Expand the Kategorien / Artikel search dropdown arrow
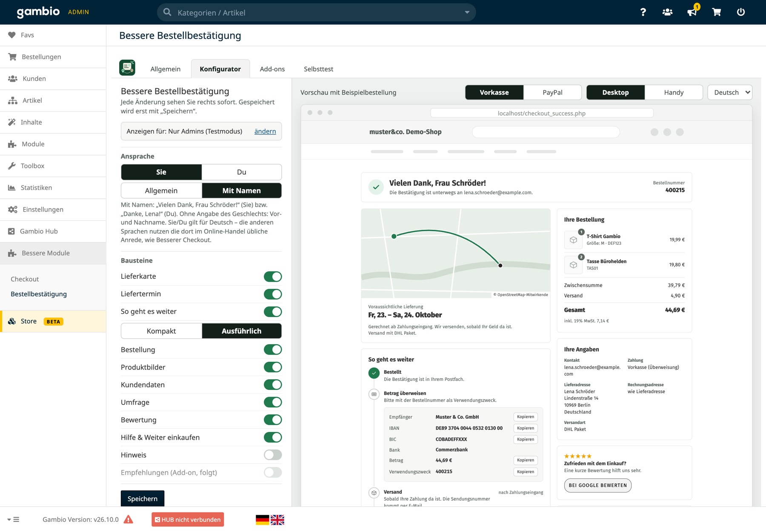Viewport: 766px width, 532px height. click(x=467, y=12)
